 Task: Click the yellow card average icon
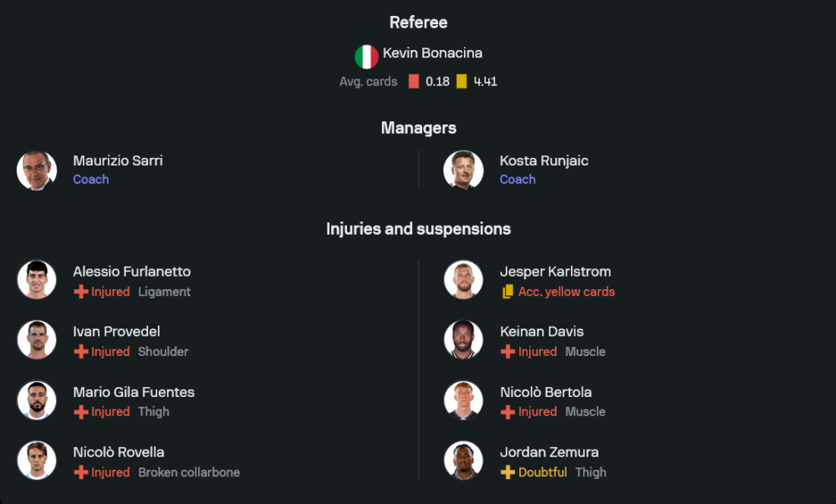(461, 82)
